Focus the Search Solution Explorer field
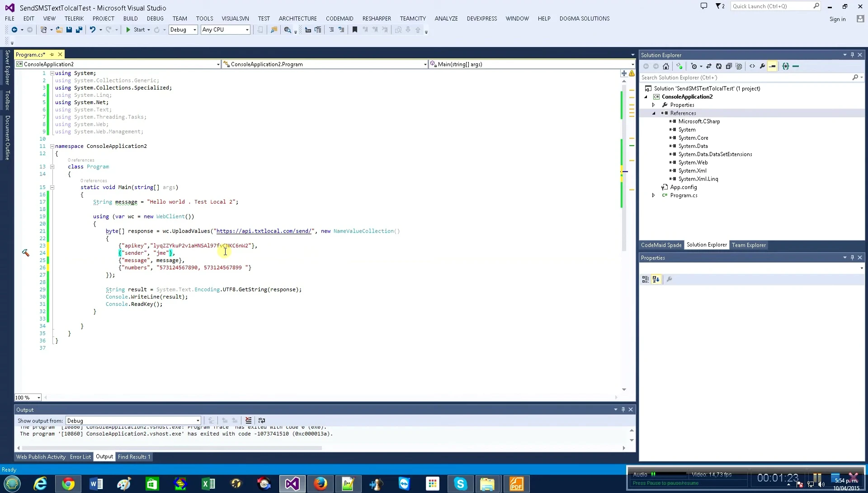 tap(747, 78)
